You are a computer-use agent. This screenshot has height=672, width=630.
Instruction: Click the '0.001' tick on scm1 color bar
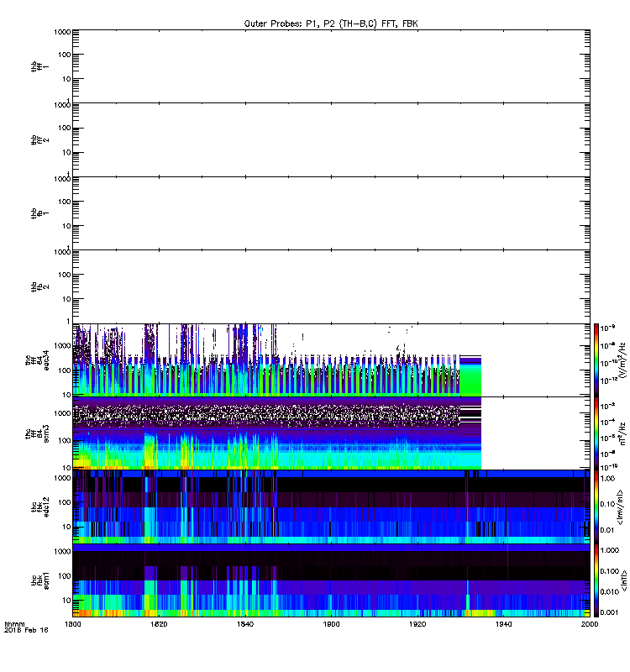pos(610,612)
